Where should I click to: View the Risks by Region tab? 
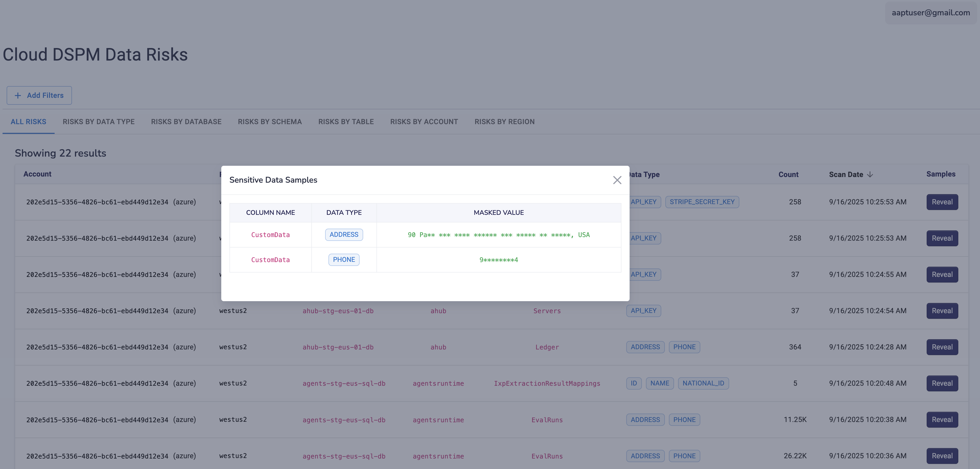(x=505, y=122)
